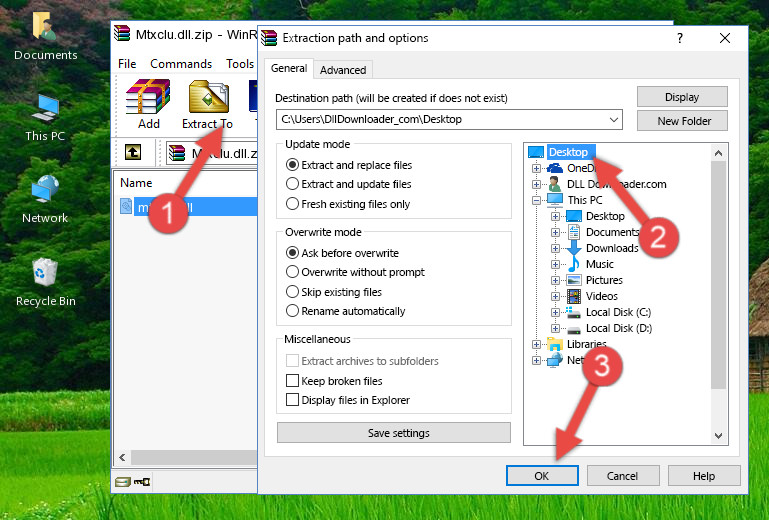
Task: Expand the Music tree node
Action: (x=555, y=264)
